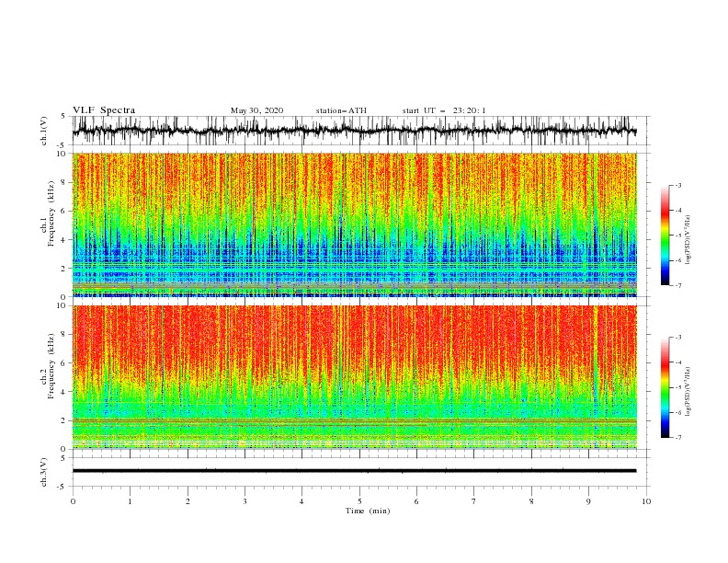Click the ch.2 PSD color scale bar
The height and width of the screenshot is (563, 728).
(x=665, y=387)
